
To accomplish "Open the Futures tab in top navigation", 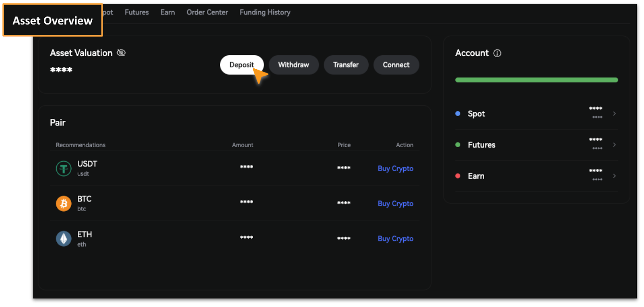I will point(136,12).
